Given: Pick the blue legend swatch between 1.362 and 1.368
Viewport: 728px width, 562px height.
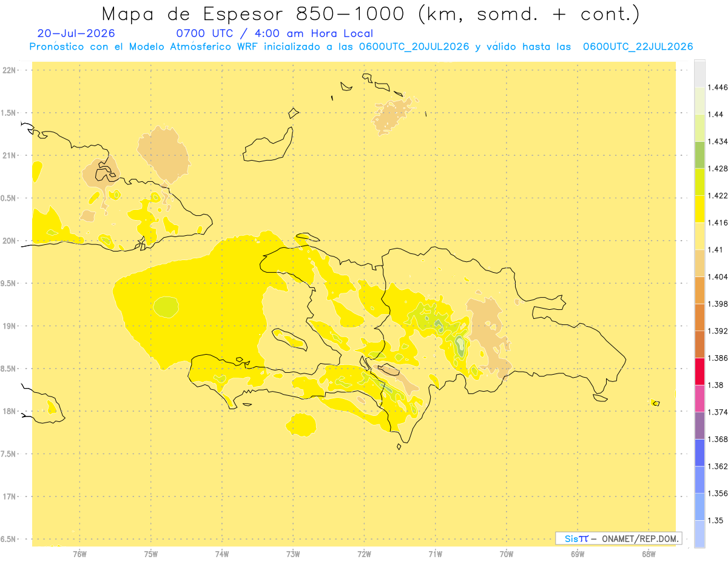Looking at the screenshot, I should 699,453.
